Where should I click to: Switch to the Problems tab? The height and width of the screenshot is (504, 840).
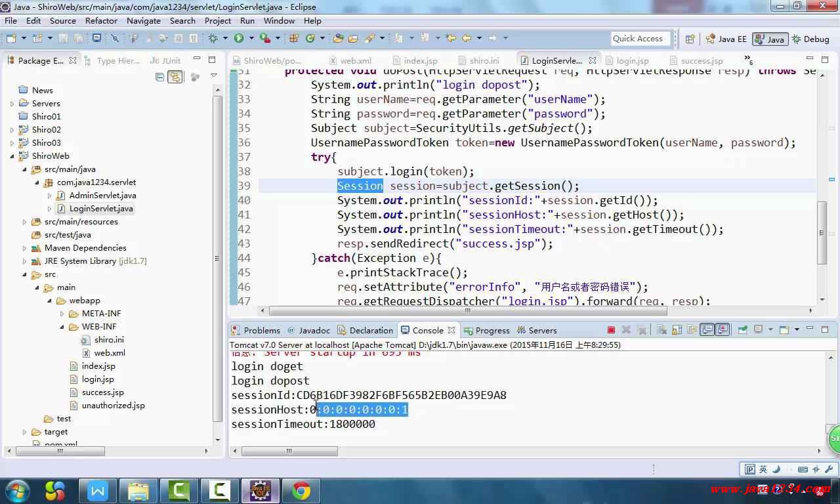[255, 330]
